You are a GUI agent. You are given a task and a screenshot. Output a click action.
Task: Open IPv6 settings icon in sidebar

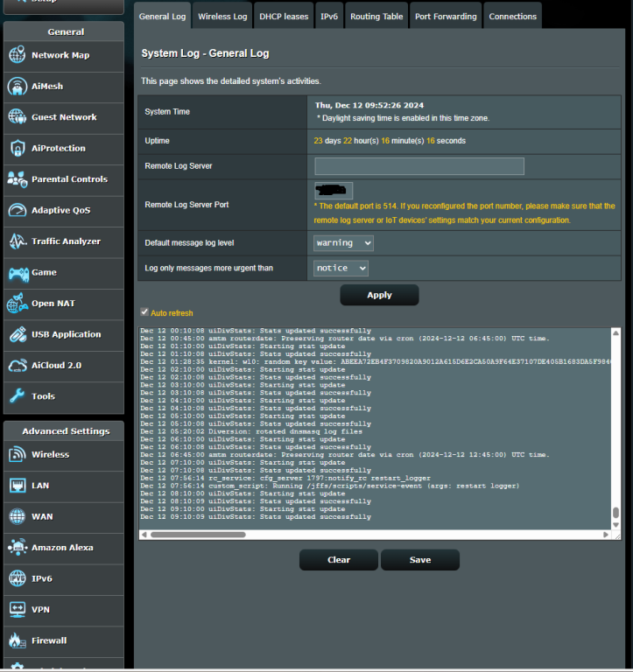point(18,578)
